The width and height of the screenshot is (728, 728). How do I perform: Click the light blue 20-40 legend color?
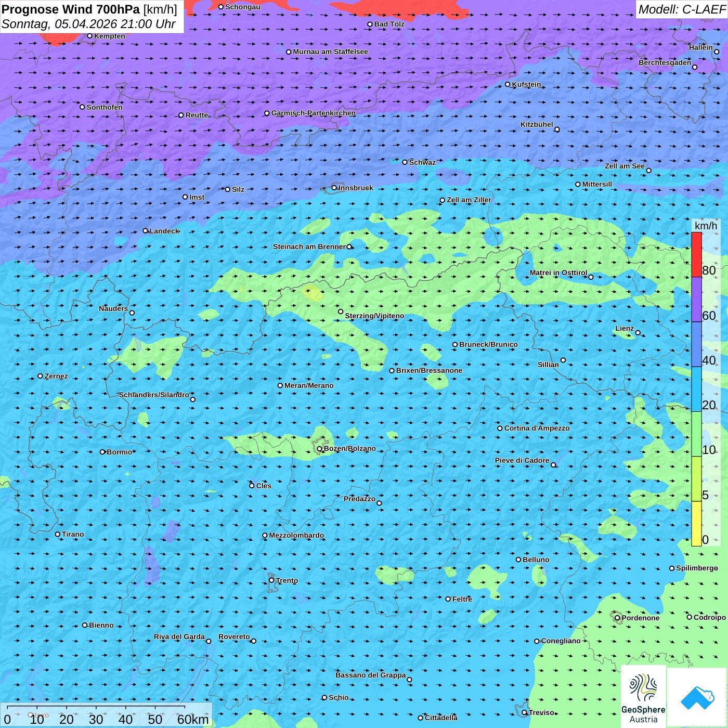pos(696,389)
